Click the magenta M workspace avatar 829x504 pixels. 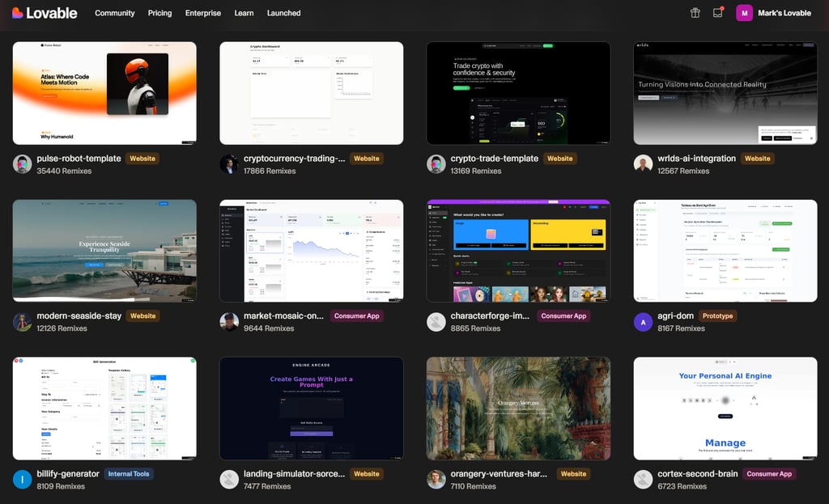pos(744,13)
